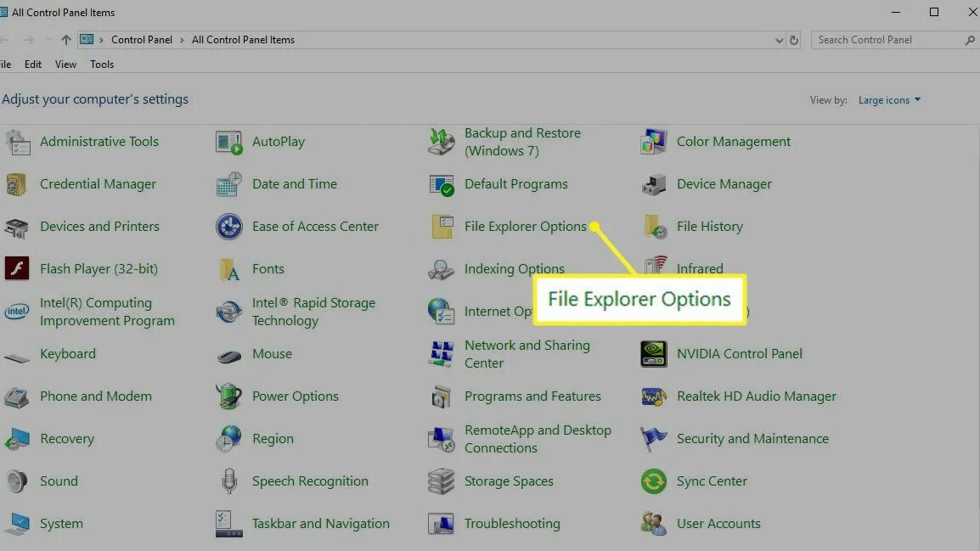Screen dimensions: 980x551
Task: Click the Forward navigation arrow
Action: coord(29,40)
